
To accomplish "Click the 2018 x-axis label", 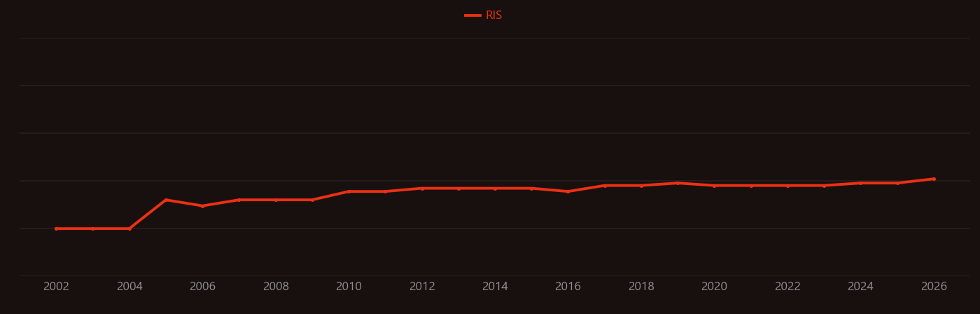I will pos(641,287).
